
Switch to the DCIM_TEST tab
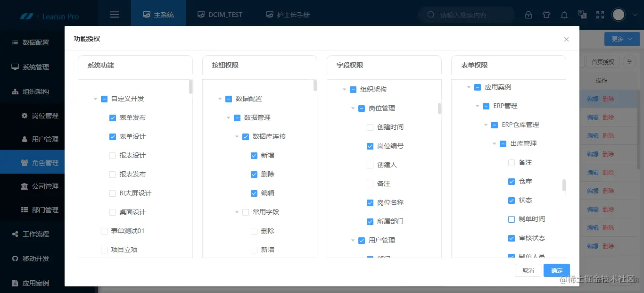[220, 14]
